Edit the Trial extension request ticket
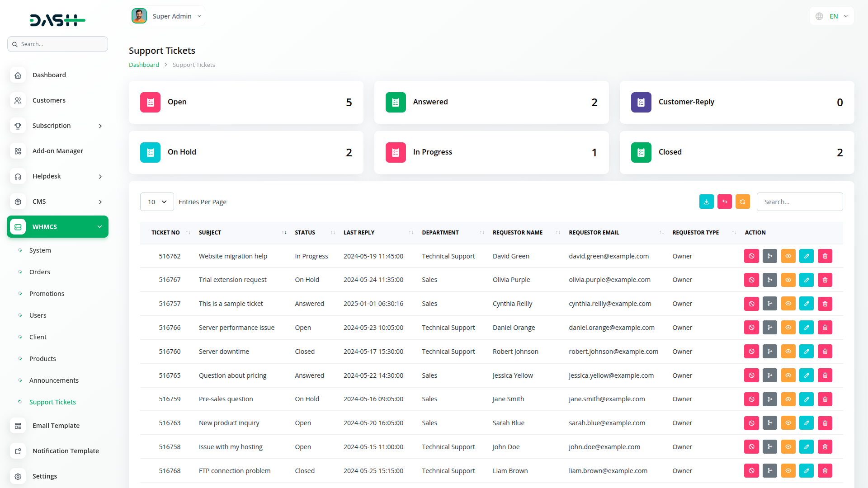The image size is (868, 488). pos(806,280)
